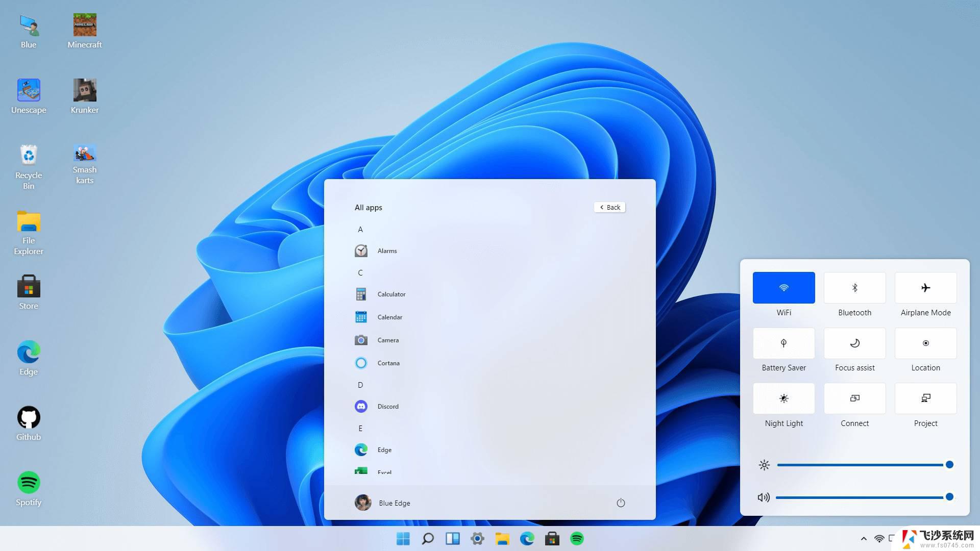Viewport: 980px width, 551px height.
Task: Expand section E in All Apps
Action: [x=360, y=428]
